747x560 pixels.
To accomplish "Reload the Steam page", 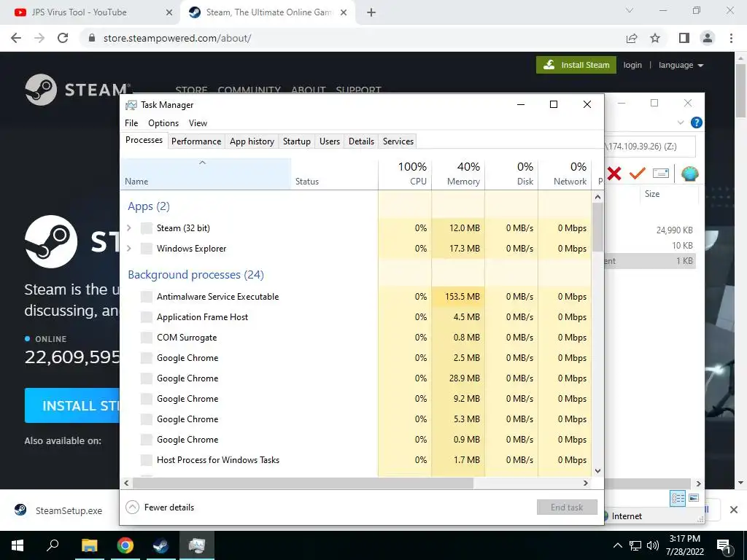I will tap(63, 38).
